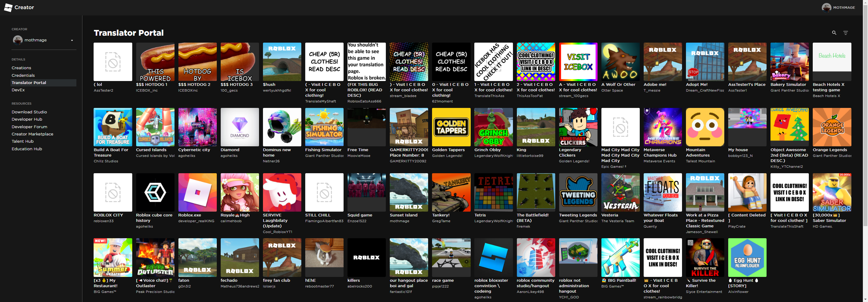Click the Royale High thumbnail

(x=240, y=192)
